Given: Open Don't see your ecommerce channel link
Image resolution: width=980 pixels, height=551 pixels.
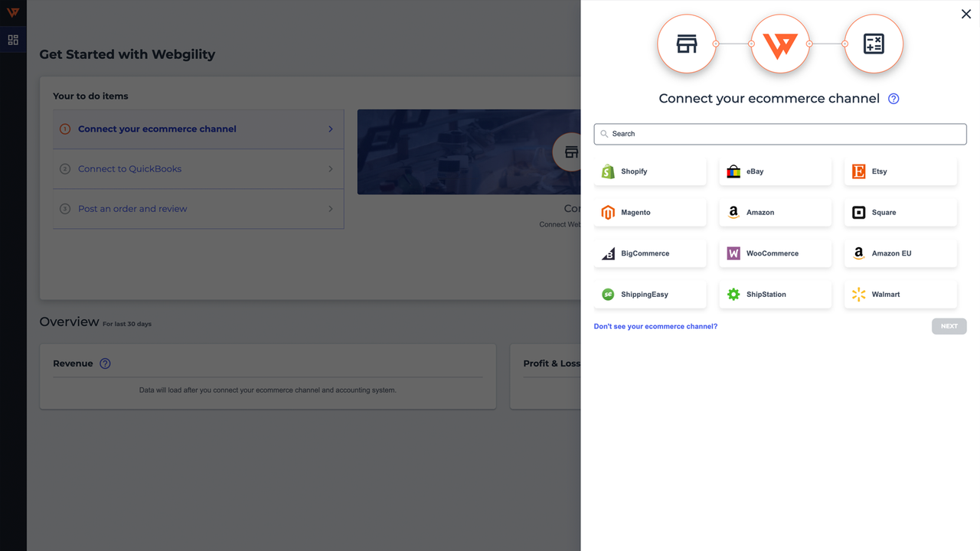Looking at the screenshot, I should 655,326.
